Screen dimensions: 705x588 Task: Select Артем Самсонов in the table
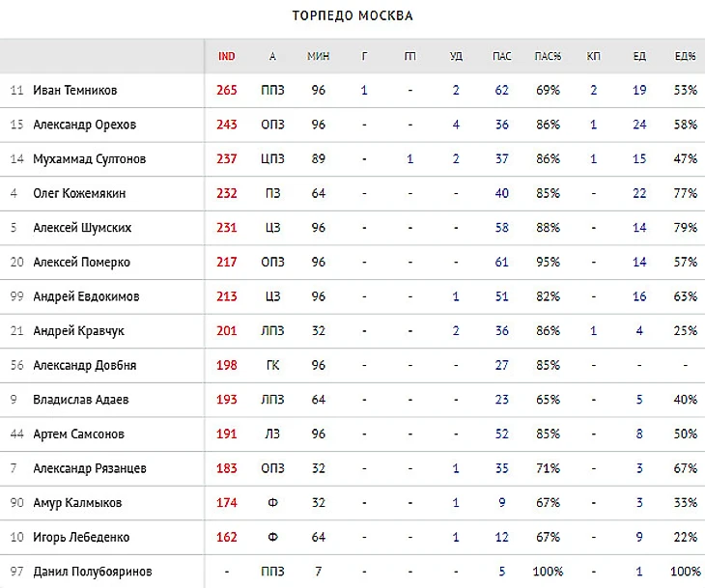point(78,434)
